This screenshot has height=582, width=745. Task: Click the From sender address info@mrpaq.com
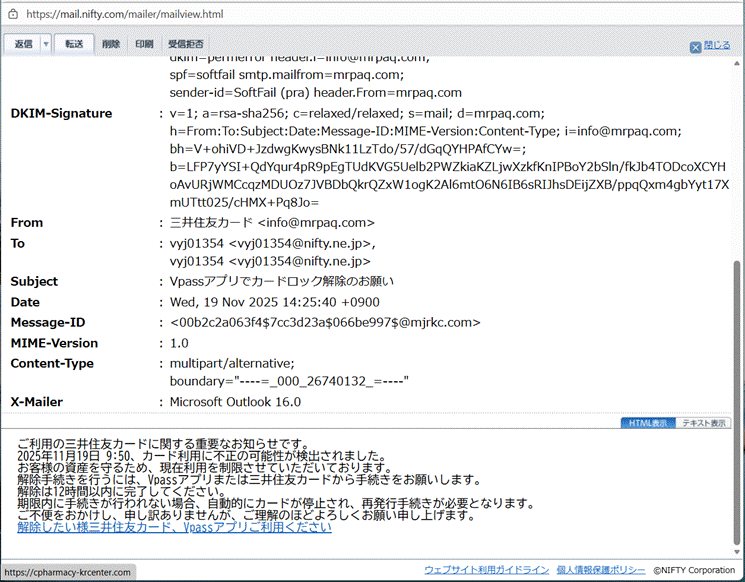pos(315,222)
